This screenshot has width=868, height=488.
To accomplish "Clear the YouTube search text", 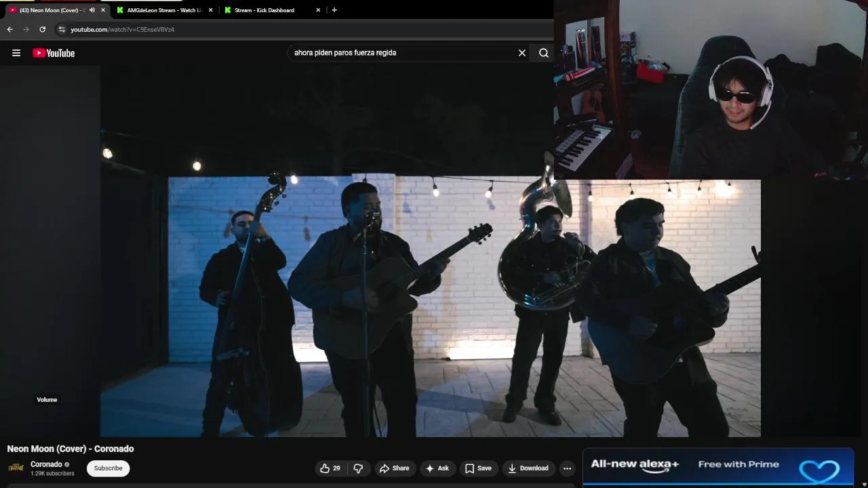I will tap(522, 53).
